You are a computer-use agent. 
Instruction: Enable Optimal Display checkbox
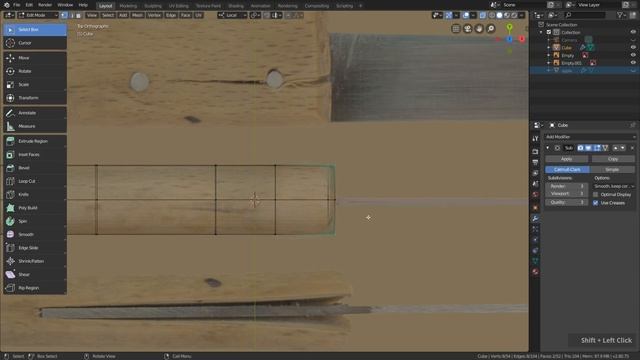pyautogui.click(x=596, y=195)
